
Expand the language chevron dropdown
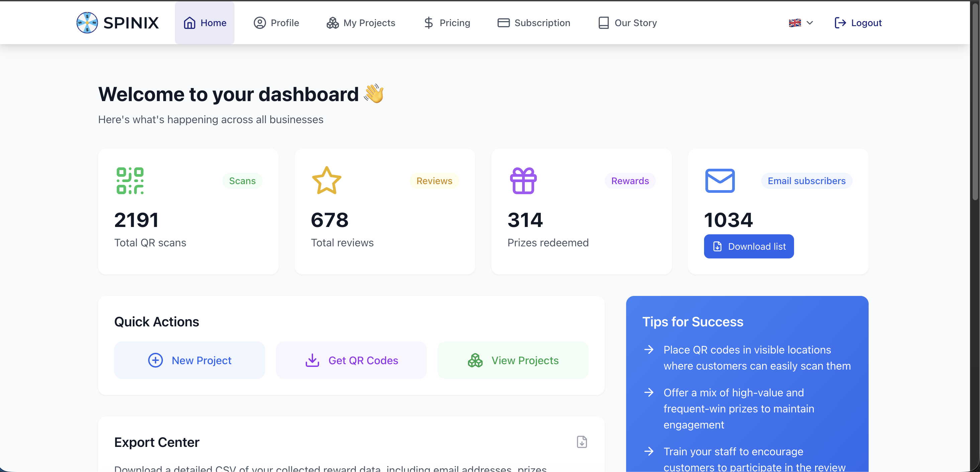coord(810,23)
